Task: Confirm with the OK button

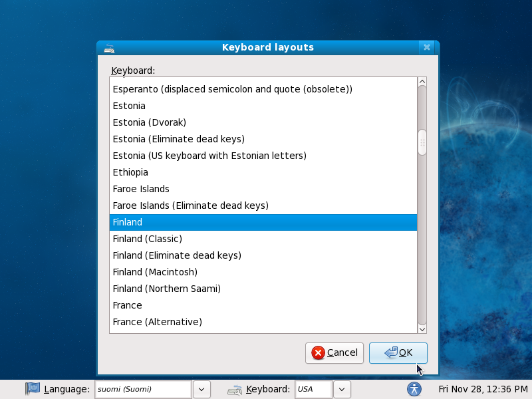Action: pyautogui.click(x=398, y=353)
